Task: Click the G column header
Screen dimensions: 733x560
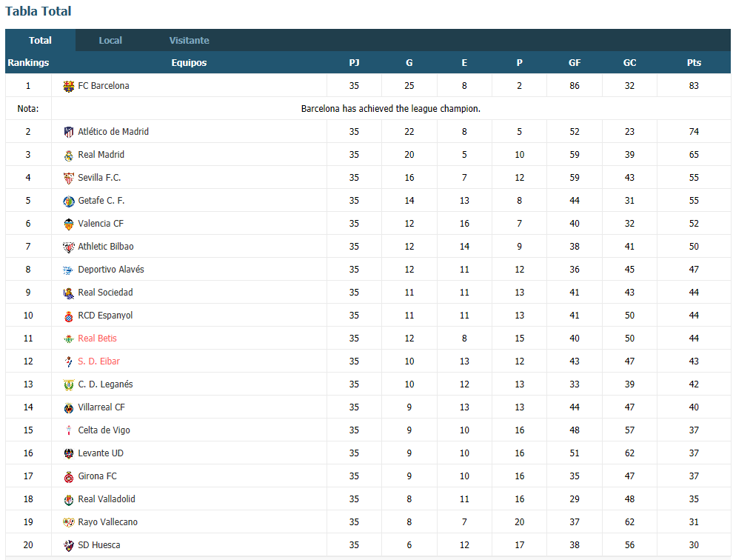Action: click(409, 62)
